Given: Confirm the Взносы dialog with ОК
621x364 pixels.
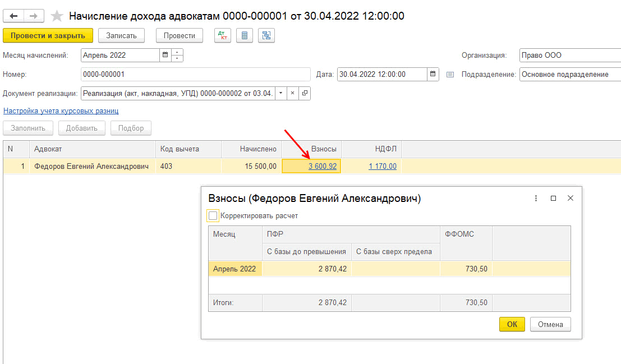Looking at the screenshot, I should [512, 324].
